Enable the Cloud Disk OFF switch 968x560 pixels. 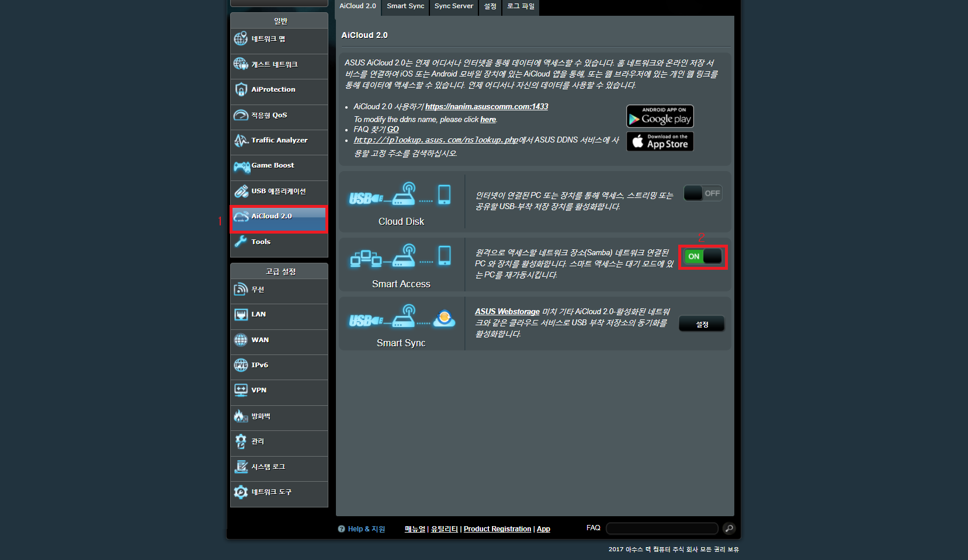703,193
